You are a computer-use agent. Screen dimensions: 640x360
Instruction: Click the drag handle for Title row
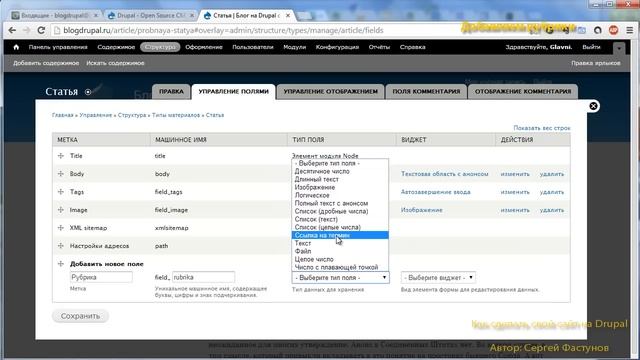pyautogui.click(x=61, y=156)
